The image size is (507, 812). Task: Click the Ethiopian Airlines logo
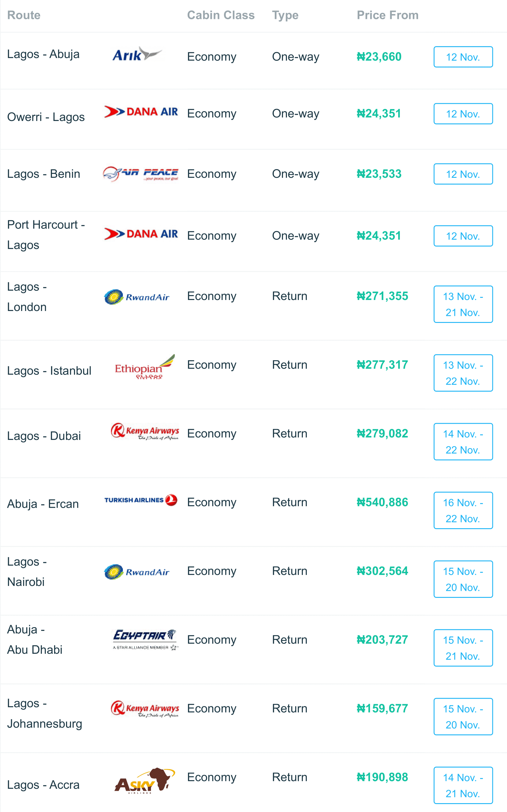click(145, 368)
